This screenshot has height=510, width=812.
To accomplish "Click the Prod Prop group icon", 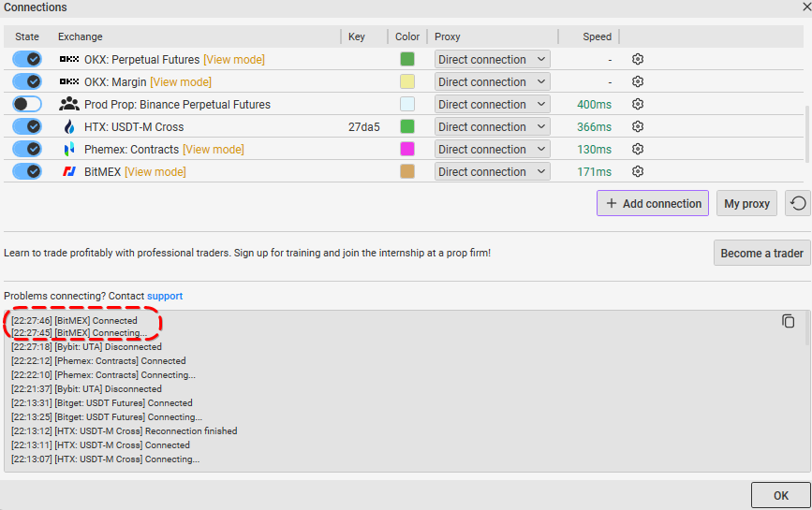I will tap(68, 104).
